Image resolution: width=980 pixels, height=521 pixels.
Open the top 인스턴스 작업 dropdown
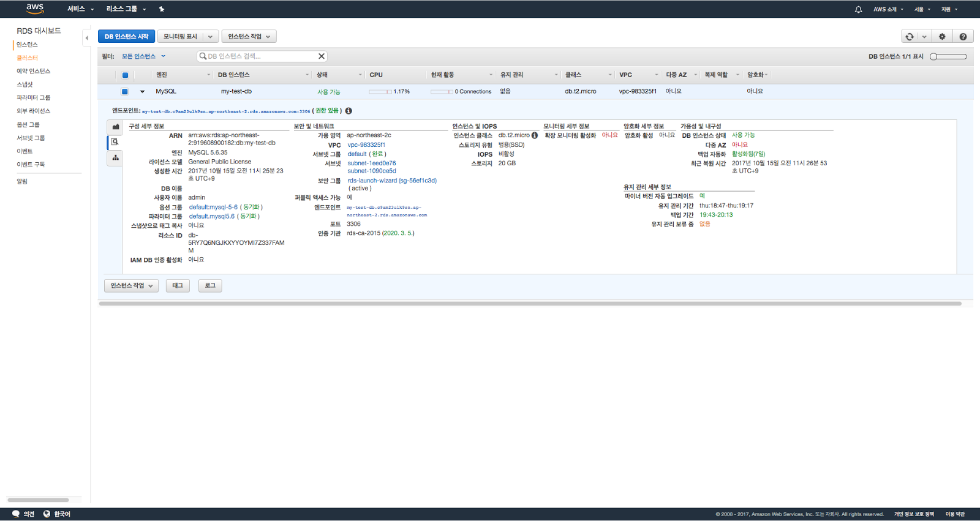tap(249, 37)
